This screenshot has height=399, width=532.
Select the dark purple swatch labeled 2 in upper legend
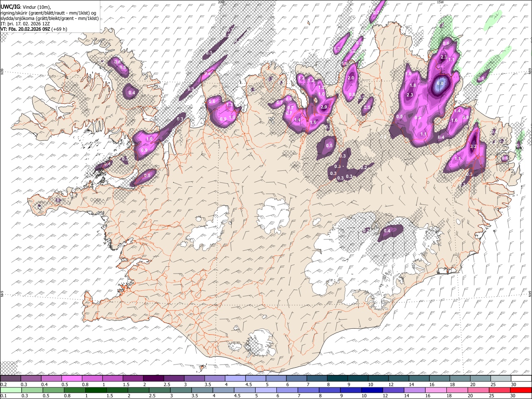coord(153,379)
